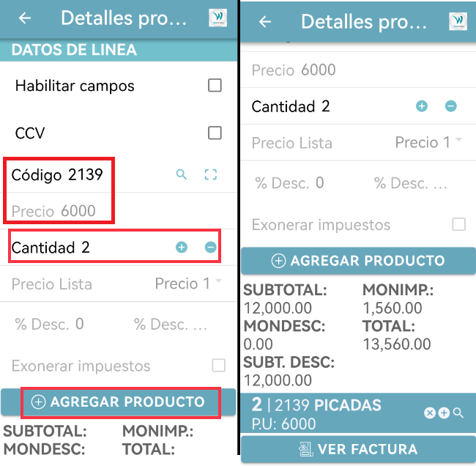Tap the search icon beside Código 2139

(x=182, y=174)
